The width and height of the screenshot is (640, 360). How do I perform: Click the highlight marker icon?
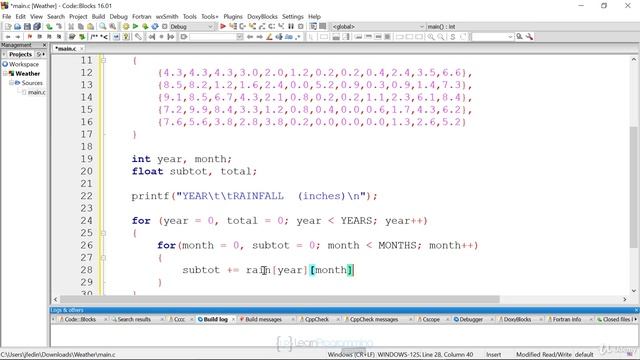(x=269, y=37)
